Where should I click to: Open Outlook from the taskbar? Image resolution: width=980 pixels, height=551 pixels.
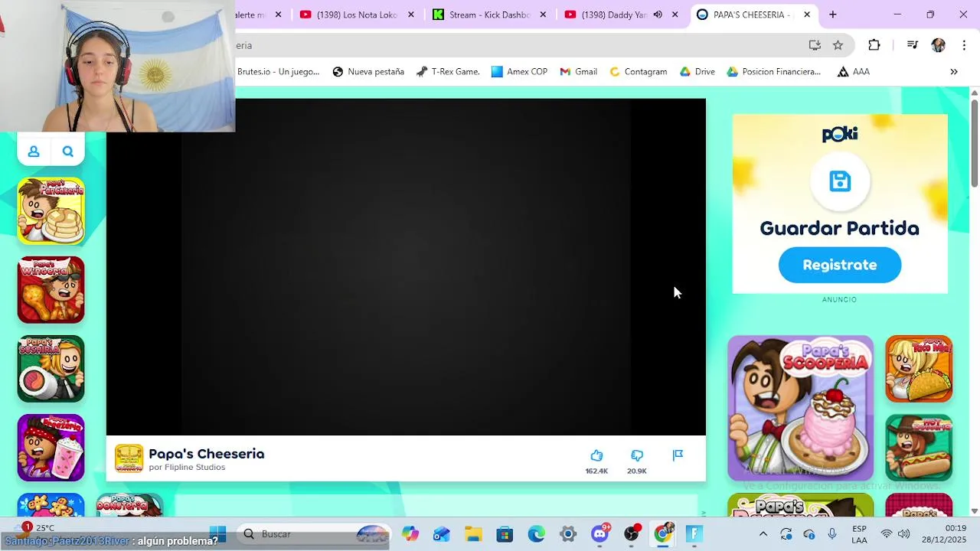442,533
